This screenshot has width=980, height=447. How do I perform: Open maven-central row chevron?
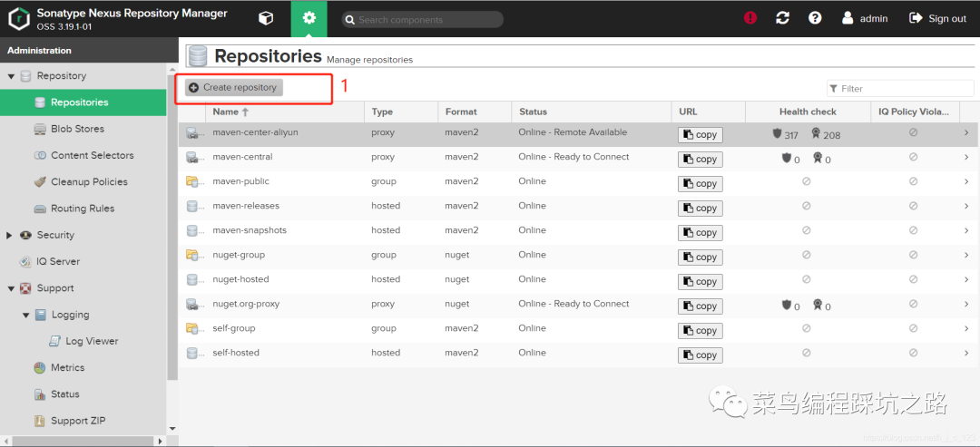(966, 157)
